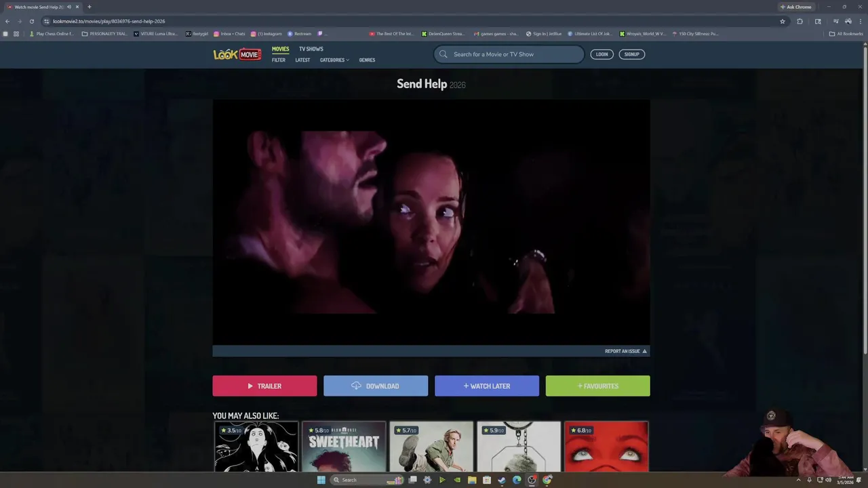Open the poster rated 5.7/10
The height and width of the screenshot is (488, 868).
click(x=431, y=446)
